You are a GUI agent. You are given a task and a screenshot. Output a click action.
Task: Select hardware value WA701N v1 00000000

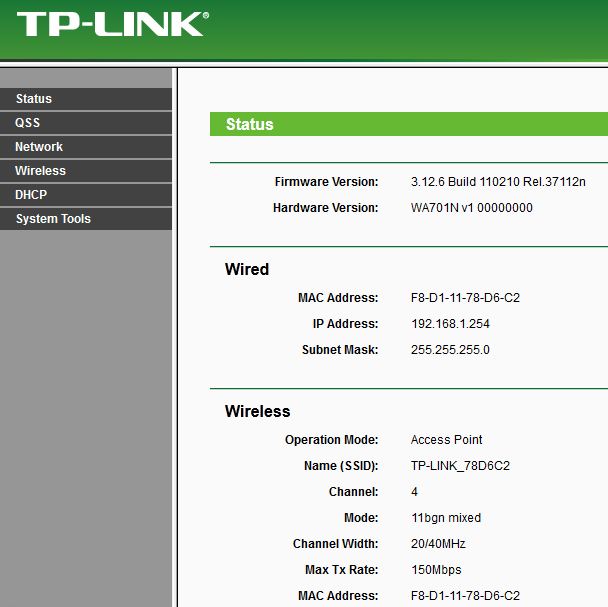[472, 208]
